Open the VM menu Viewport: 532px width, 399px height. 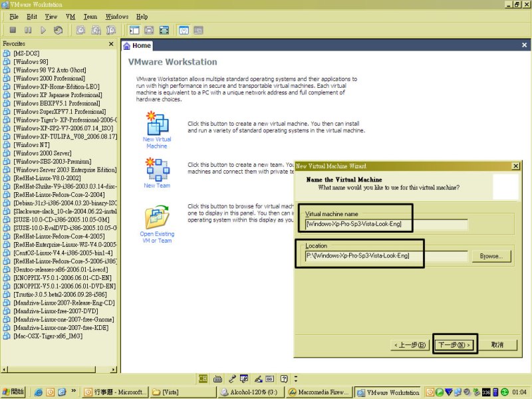(x=70, y=17)
